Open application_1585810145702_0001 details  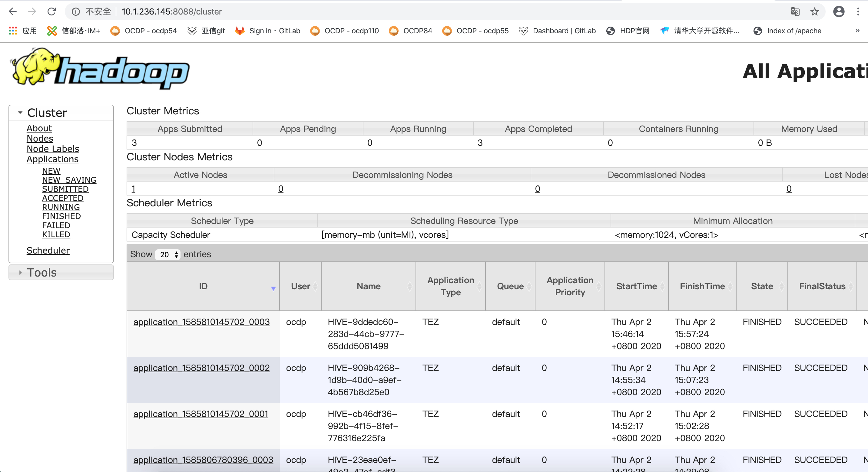(201, 414)
